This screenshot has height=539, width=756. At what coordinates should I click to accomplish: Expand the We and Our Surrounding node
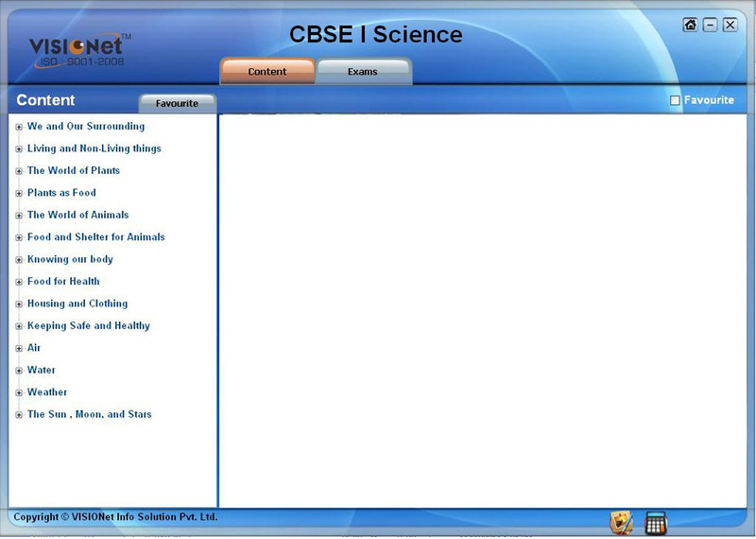tap(19, 127)
